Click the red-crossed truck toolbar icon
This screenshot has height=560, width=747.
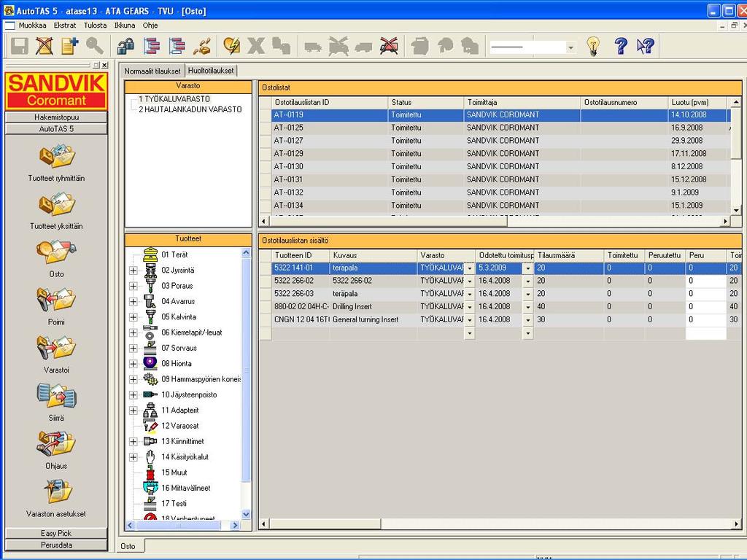pyautogui.click(x=389, y=46)
